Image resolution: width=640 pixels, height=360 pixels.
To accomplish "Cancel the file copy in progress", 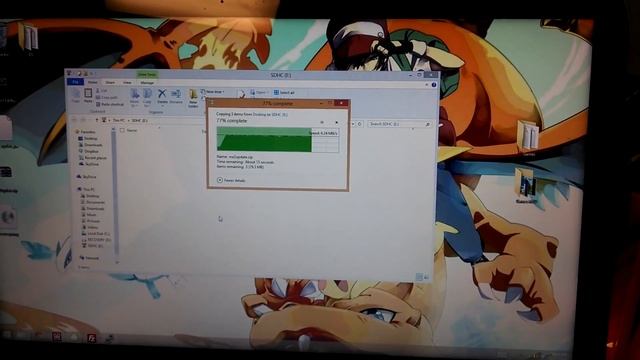I will coord(336,122).
